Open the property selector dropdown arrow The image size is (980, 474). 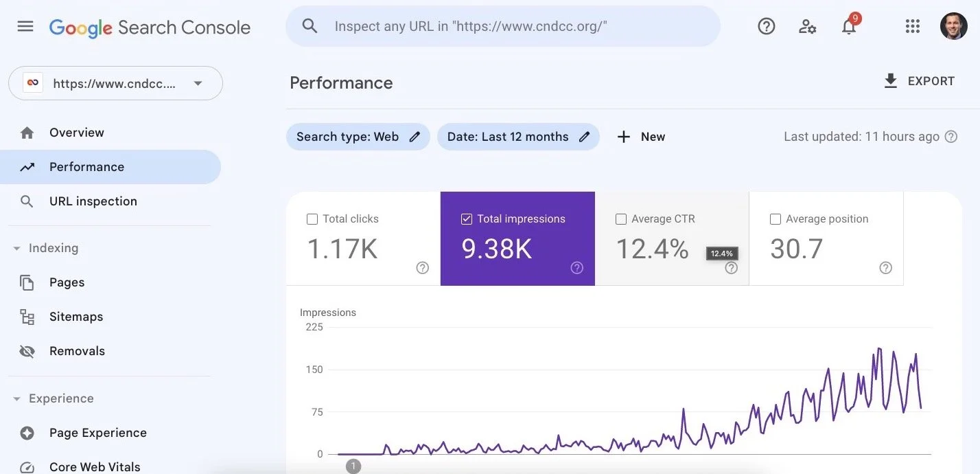(x=198, y=84)
